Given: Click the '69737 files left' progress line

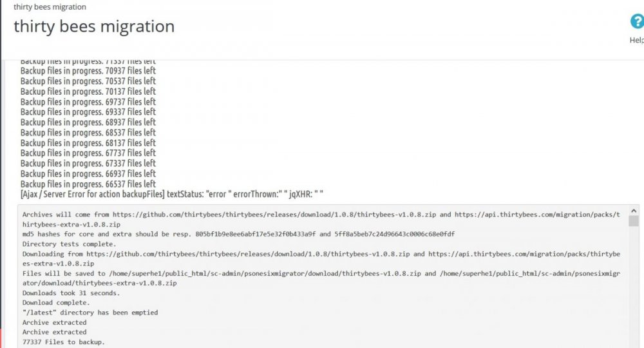Looking at the screenshot, I should point(88,102).
